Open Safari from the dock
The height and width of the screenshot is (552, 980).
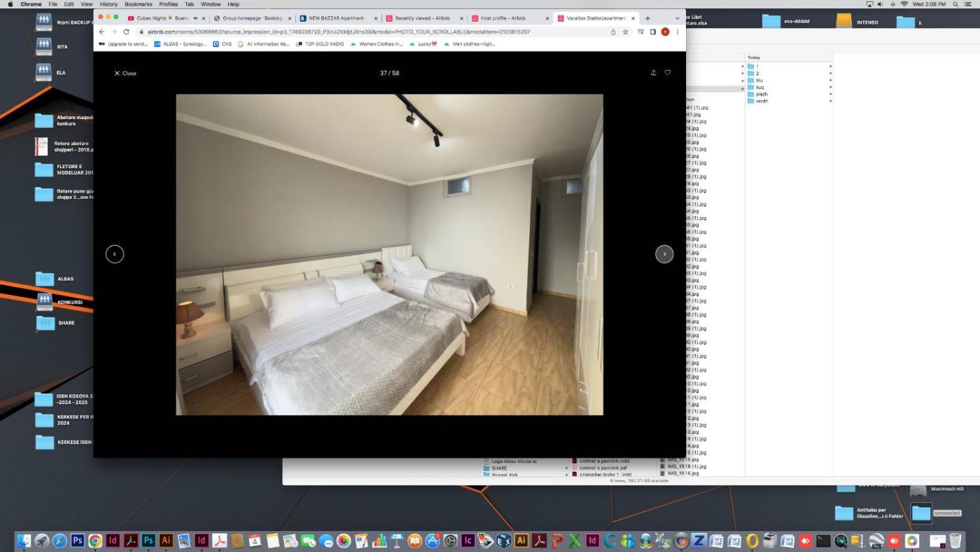(x=59, y=541)
